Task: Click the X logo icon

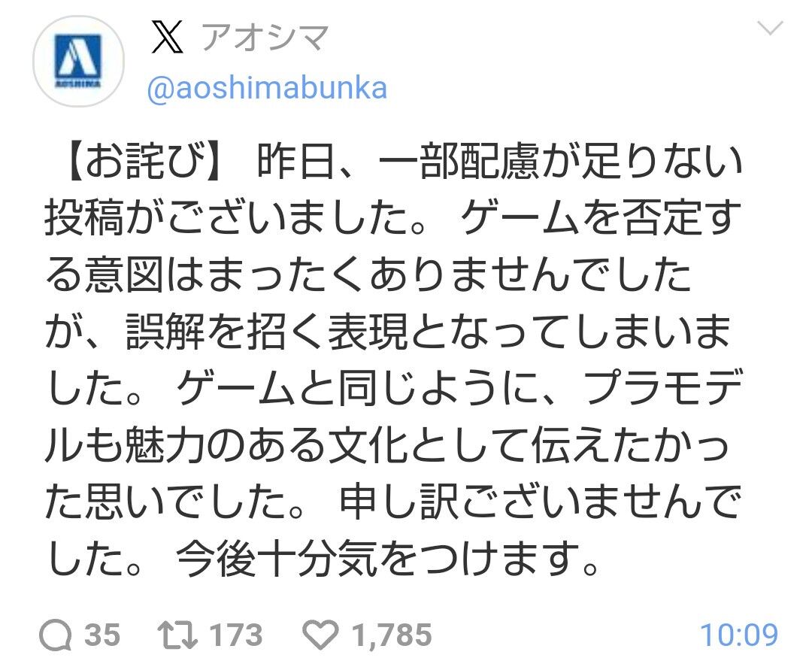Action: click(168, 37)
